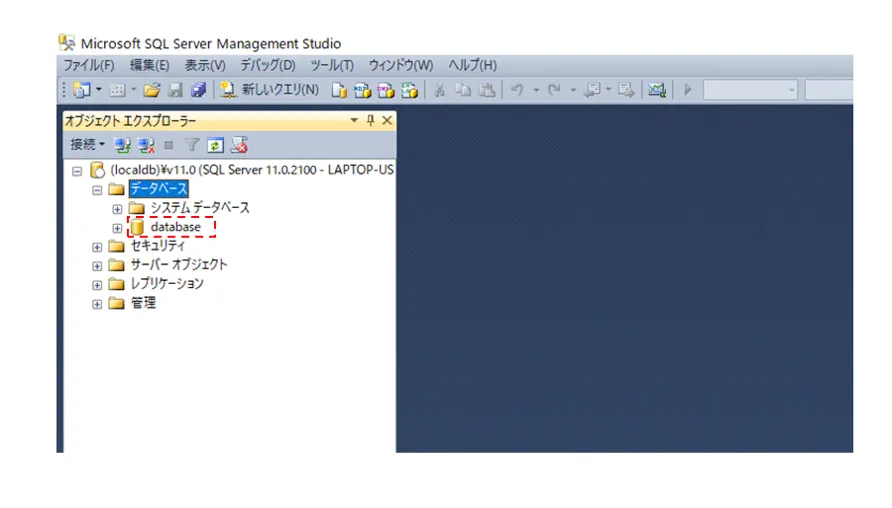
Task: Click the Disconnect icon in Object Explorer
Action: (x=147, y=145)
